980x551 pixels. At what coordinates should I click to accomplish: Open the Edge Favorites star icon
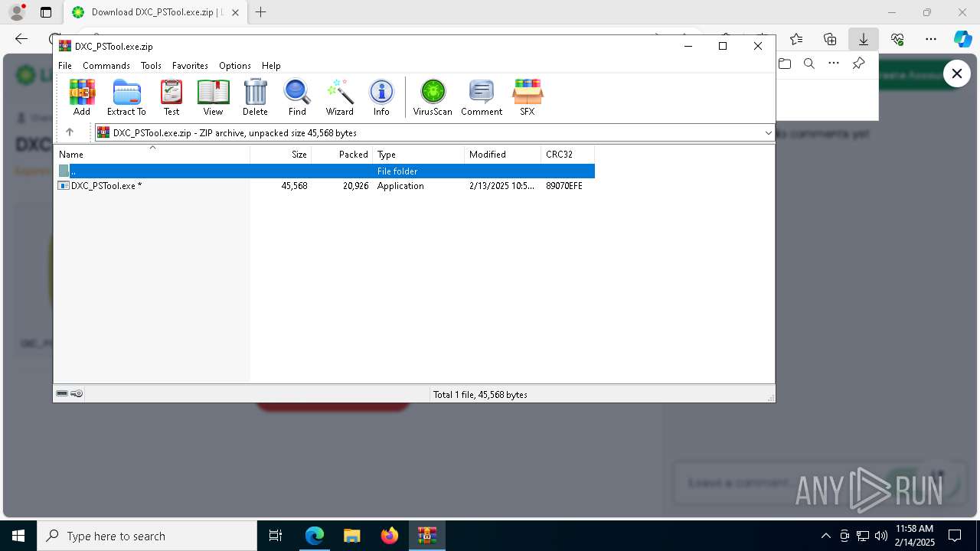tap(796, 39)
